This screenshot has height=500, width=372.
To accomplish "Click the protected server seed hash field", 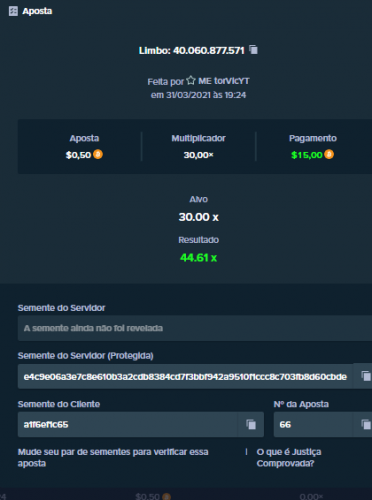I will pyautogui.click(x=185, y=376).
